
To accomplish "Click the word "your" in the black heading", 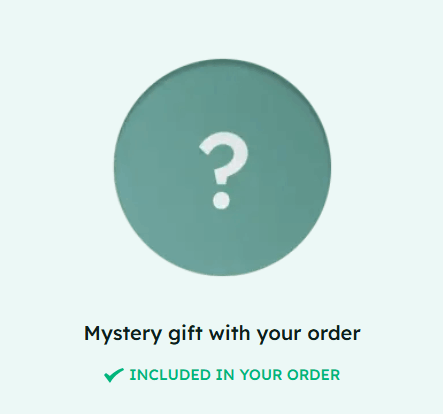I will coord(279,335).
